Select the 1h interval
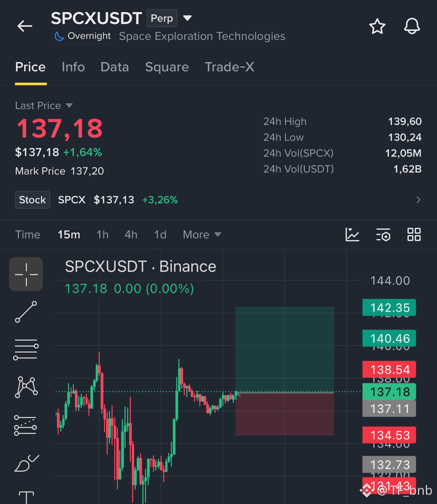This screenshot has width=437, height=504. click(x=102, y=235)
